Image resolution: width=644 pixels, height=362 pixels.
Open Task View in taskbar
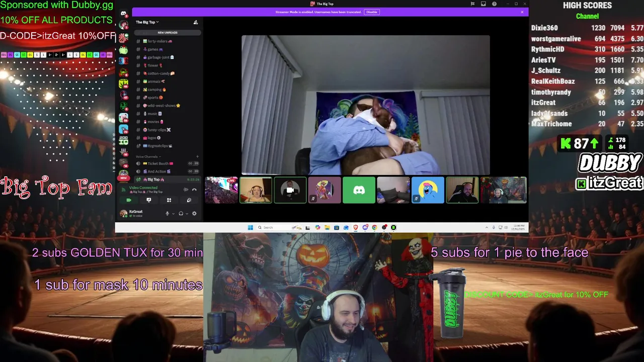coord(307,227)
